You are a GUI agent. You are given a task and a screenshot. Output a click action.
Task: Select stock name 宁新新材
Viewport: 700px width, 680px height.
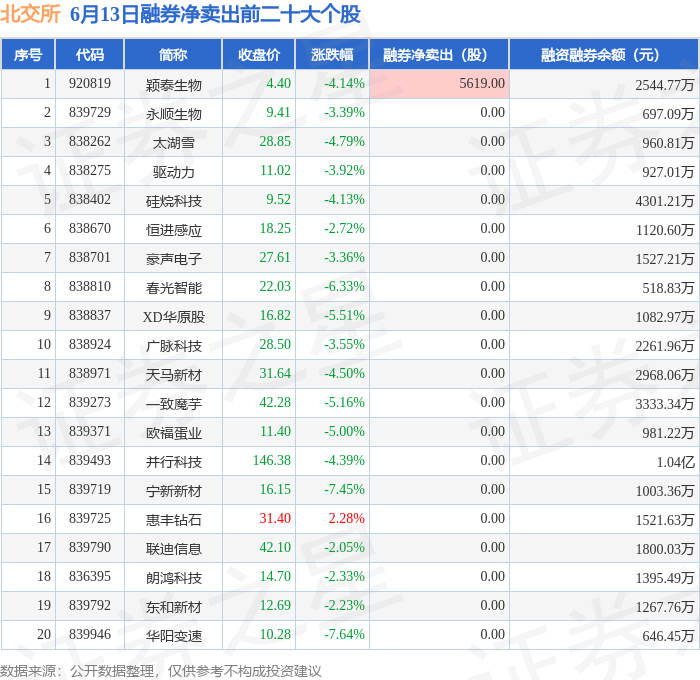[x=174, y=491]
